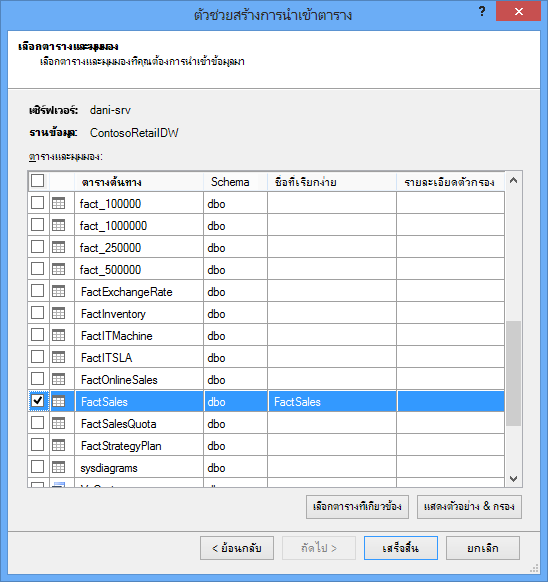Click scrollbar down arrow of table list
The image size is (548, 582).
(x=513, y=479)
